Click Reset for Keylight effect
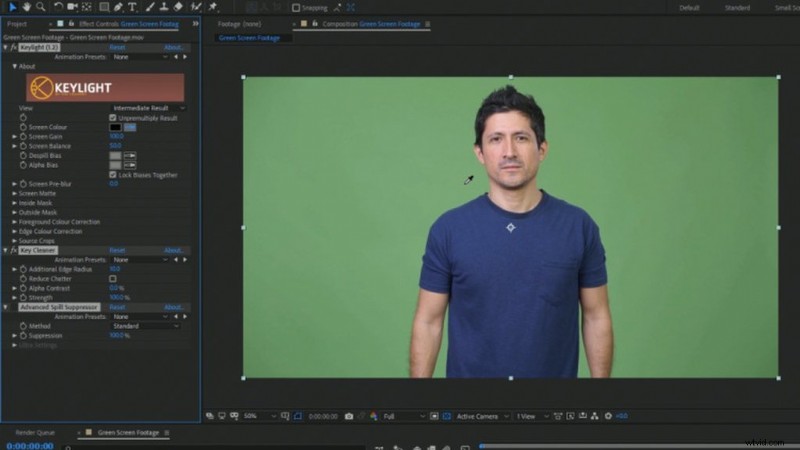 (117, 47)
